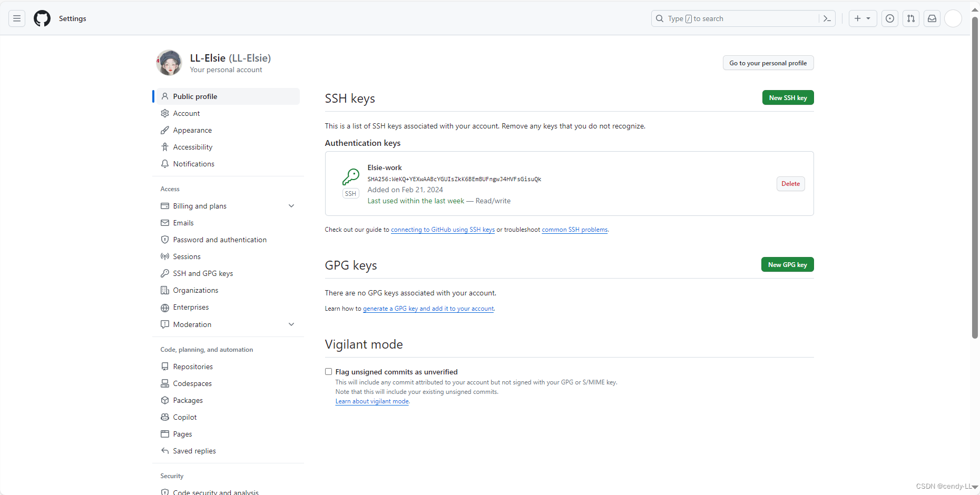The height and width of the screenshot is (495, 980).
Task: Click the plus create-new icon
Action: (x=858, y=18)
